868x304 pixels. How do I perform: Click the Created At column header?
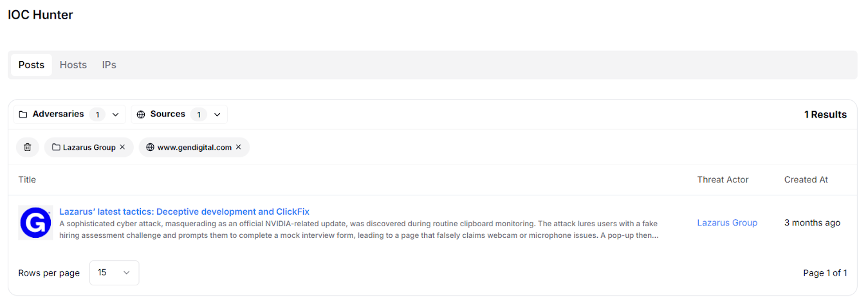click(x=806, y=180)
